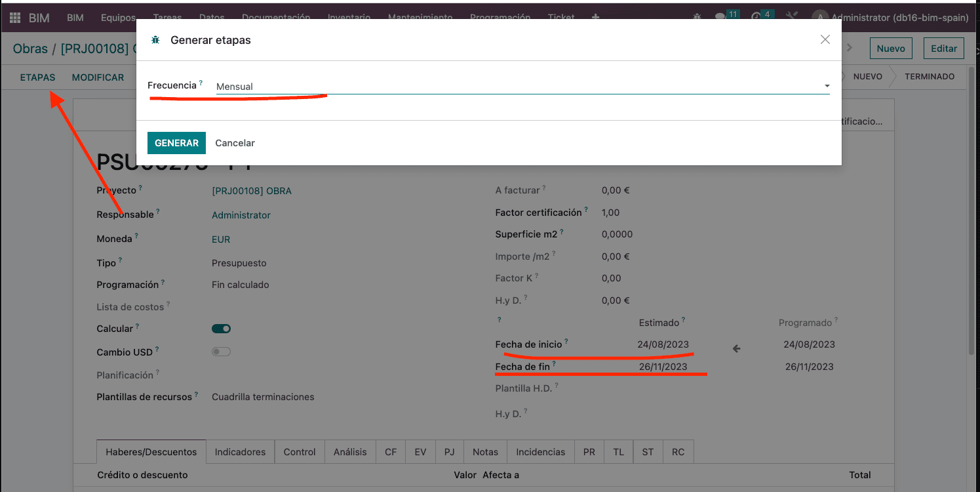Screen dimensions: 980x492
Task: Switch to the Haberes/Descuentos tab
Action: point(151,452)
